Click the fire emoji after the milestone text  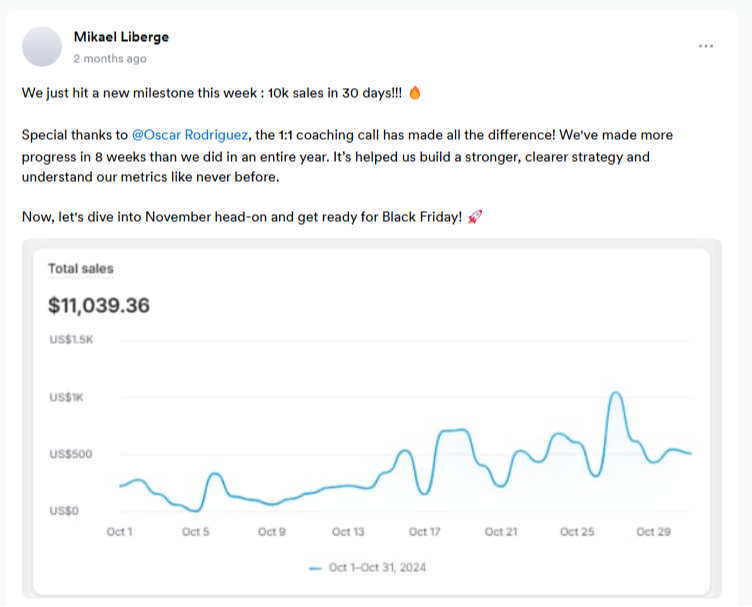415,93
